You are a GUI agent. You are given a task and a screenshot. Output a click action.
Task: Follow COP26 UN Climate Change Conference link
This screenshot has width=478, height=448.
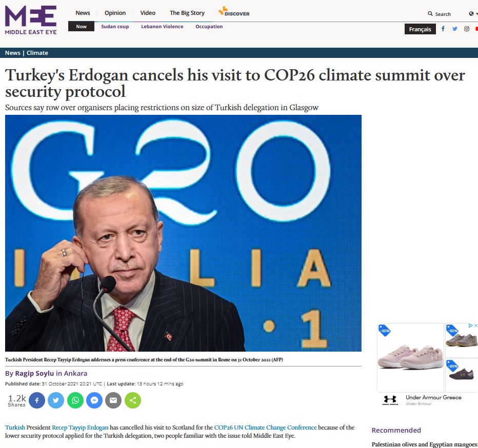pos(265,427)
